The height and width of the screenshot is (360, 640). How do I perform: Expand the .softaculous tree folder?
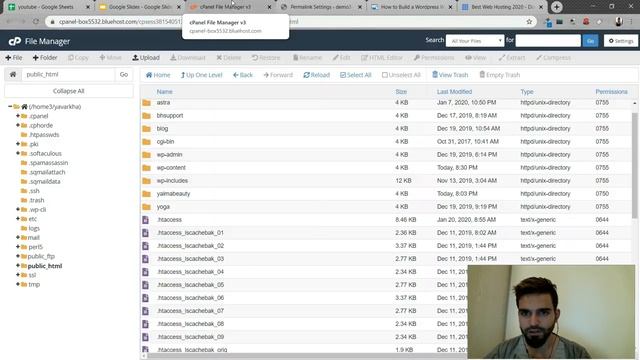[x=18, y=153]
